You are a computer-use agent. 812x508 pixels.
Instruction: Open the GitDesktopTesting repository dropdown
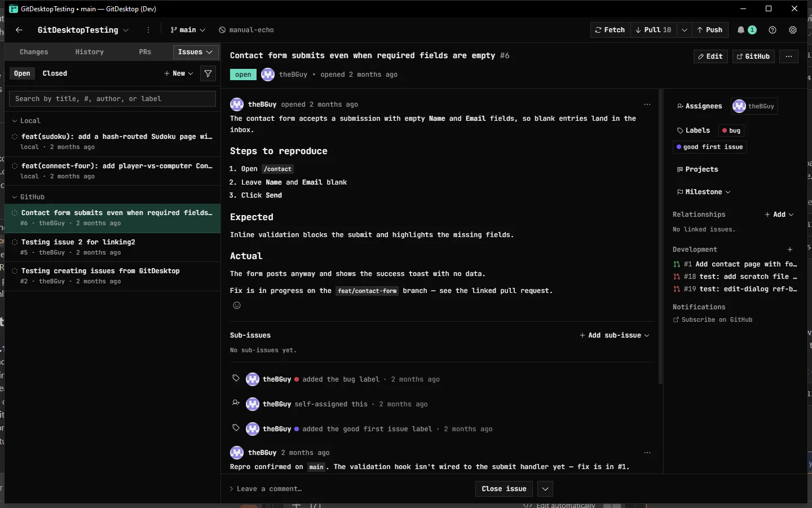click(83, 30)
